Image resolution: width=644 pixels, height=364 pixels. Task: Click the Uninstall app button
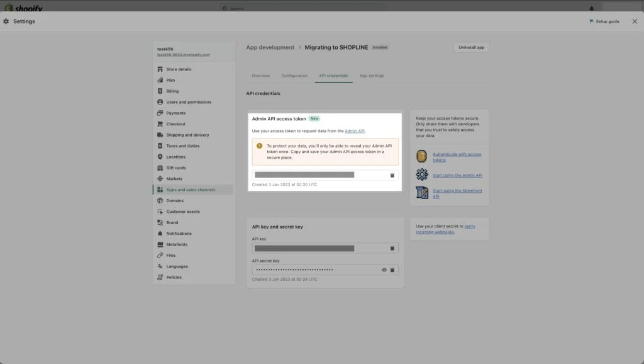point(471,47)
